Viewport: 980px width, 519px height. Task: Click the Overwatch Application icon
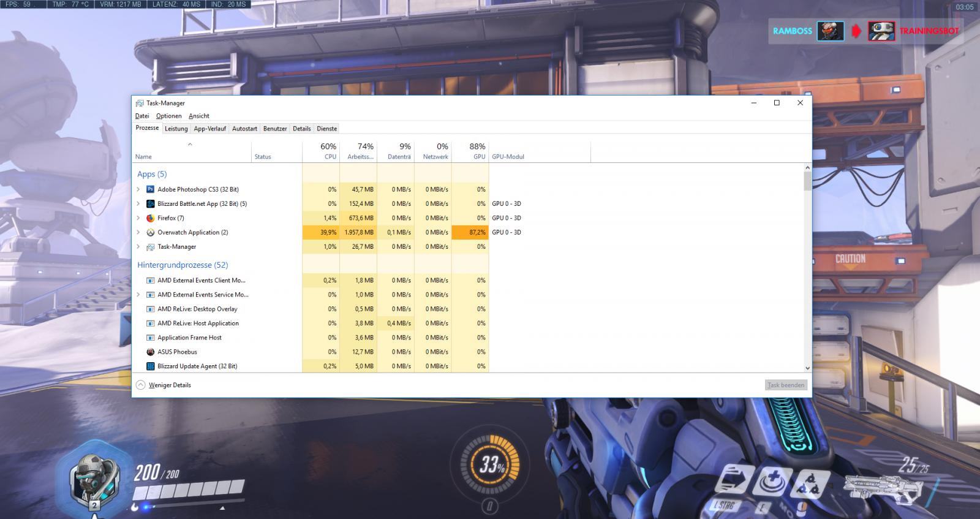pos(151,232)
